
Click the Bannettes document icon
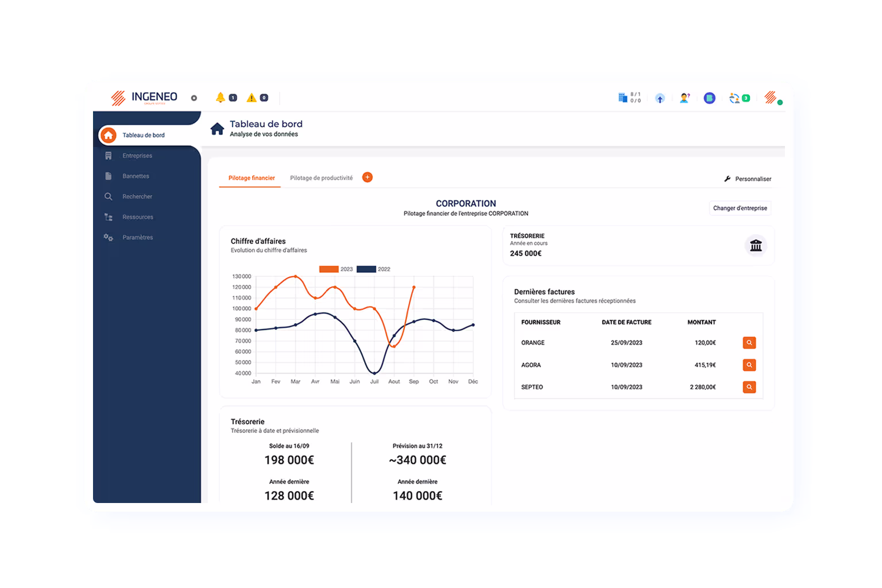point(109,176)
